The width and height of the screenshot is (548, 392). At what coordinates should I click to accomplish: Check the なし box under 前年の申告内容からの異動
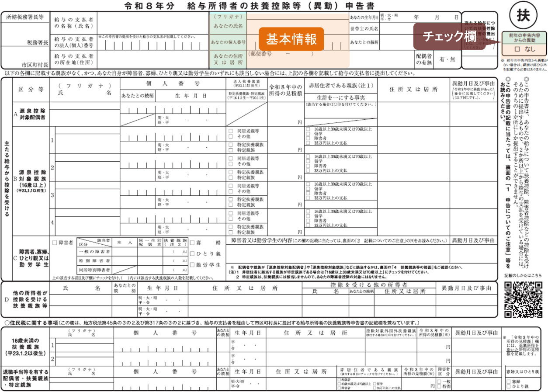(x=517, y=49)
